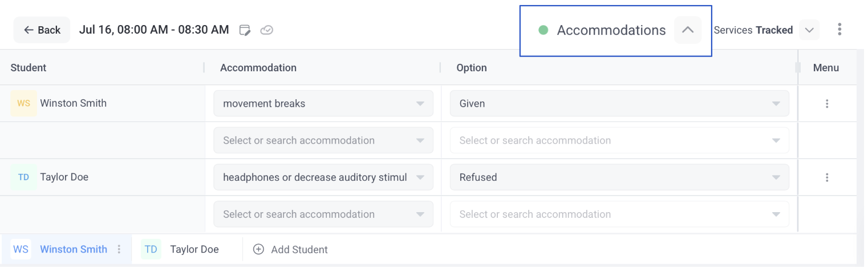Image resolution: width=868 pixels, height=268 pixels.
Task: Click the note edit icon beside session time
Action: pyautogui.click(x=245, y=30)
